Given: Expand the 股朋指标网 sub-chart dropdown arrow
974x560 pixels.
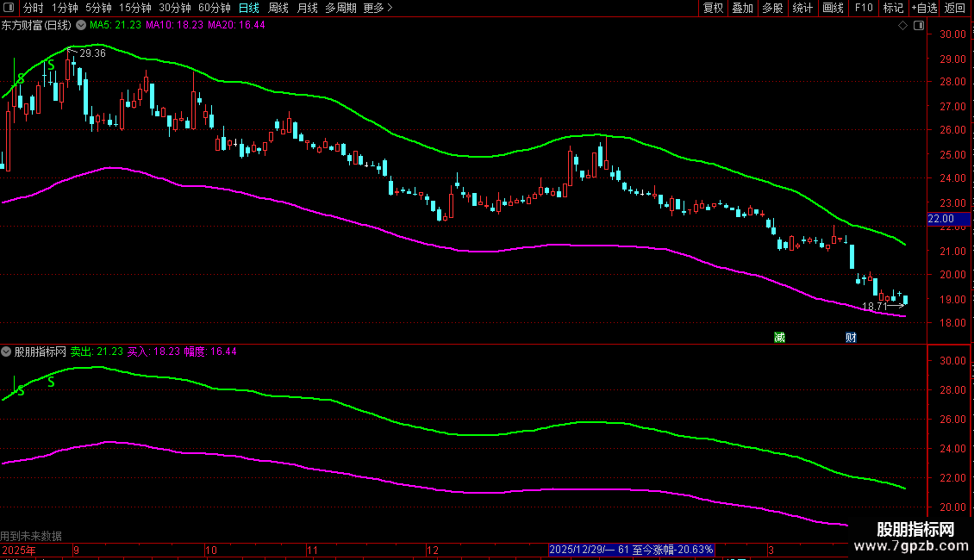Looking at the screenshot, I should tap(7, 352).
